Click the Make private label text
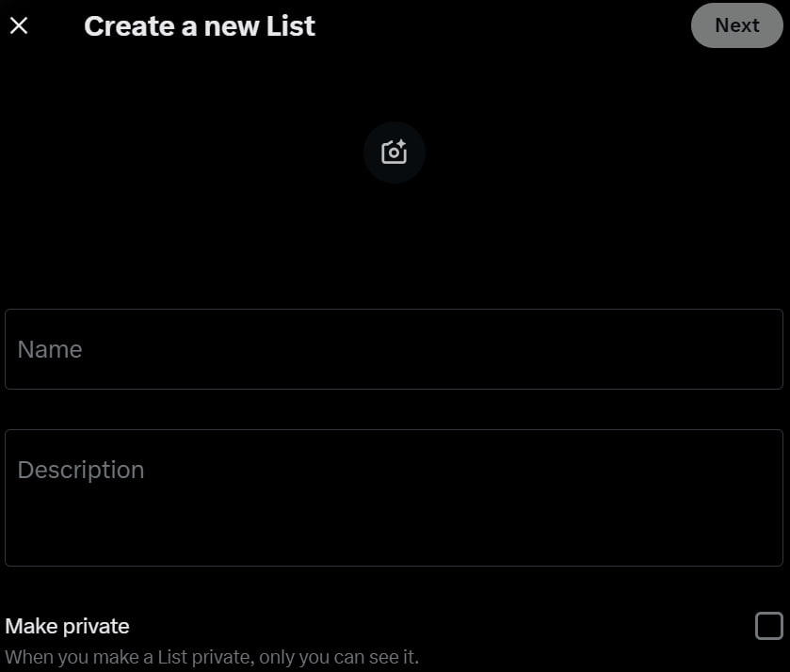Viewport: 790px width, 672px height. [x=67, y=625]
